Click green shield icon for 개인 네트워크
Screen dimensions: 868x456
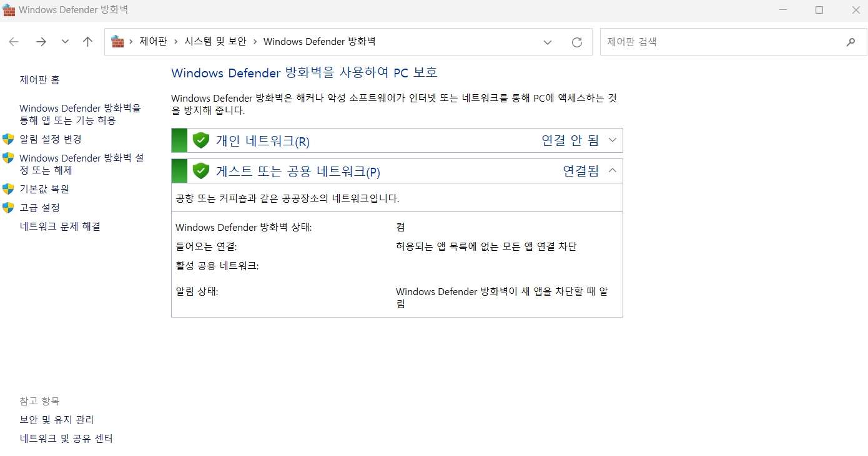(200, 140)
